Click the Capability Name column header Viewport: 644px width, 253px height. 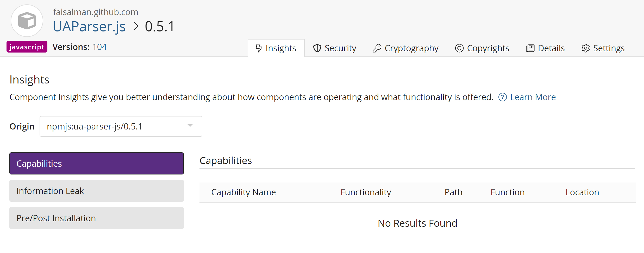[x=243, y=192]
